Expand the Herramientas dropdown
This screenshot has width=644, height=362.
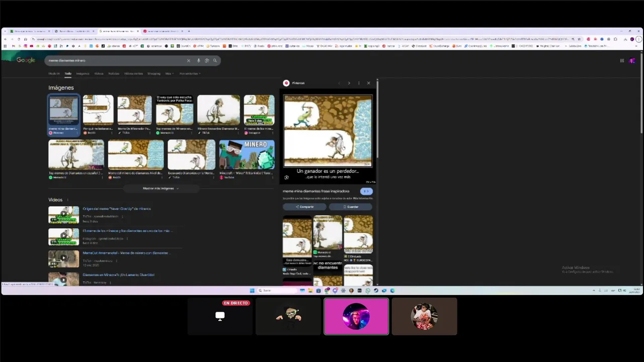coord(190,73)
